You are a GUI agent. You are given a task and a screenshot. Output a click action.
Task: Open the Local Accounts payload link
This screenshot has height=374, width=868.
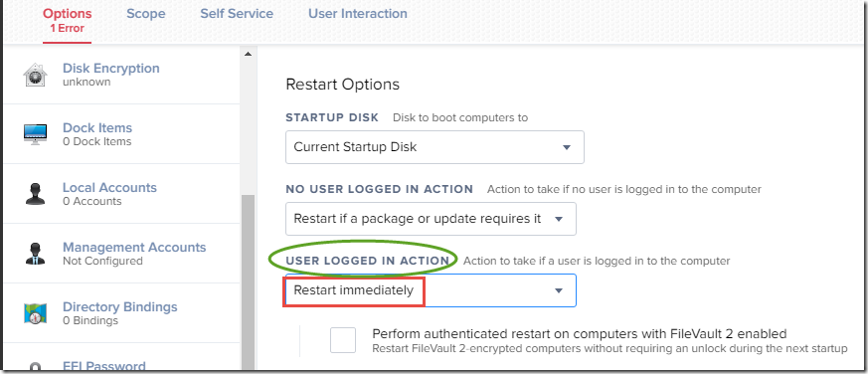[109, 188]
